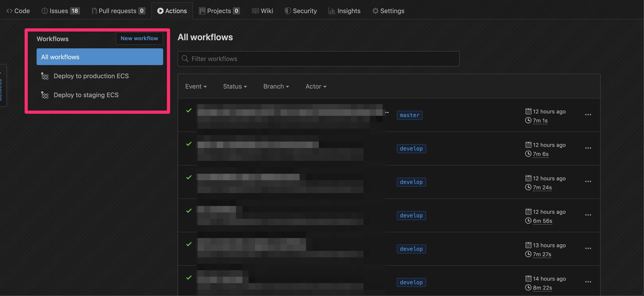644x296 pixels.
Task: Open the Wiki tab
Action: [262, 11]
